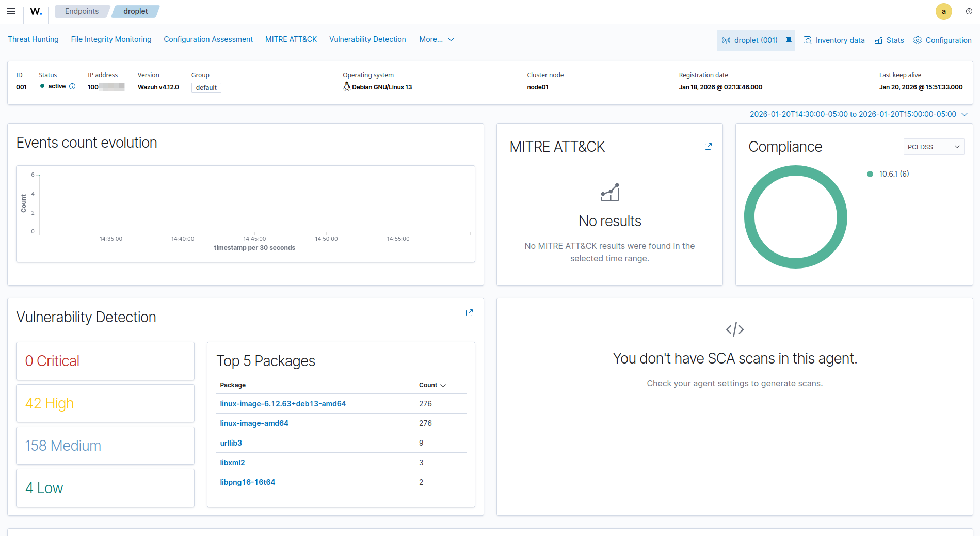Go to File Integrity Monitoring tab
The width and height of the screenshot is (980, 536).
point(111,39)
